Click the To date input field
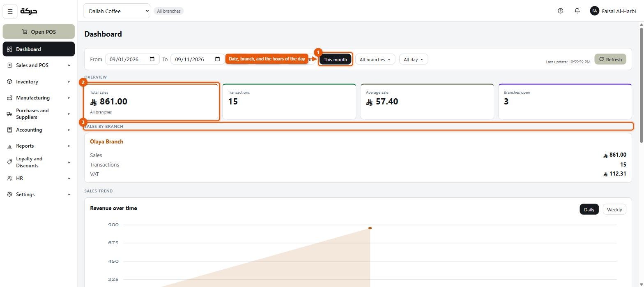 click(198, 59)
